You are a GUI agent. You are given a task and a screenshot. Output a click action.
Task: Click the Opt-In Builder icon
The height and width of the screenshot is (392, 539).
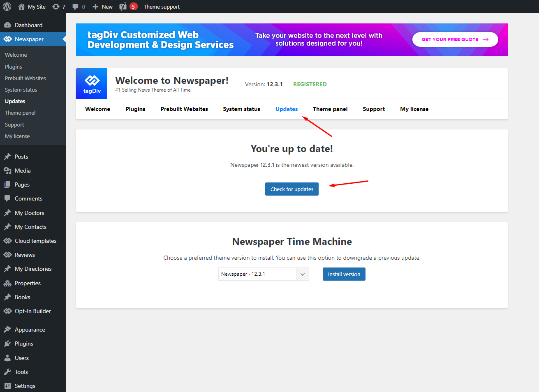tap(7, 311)
